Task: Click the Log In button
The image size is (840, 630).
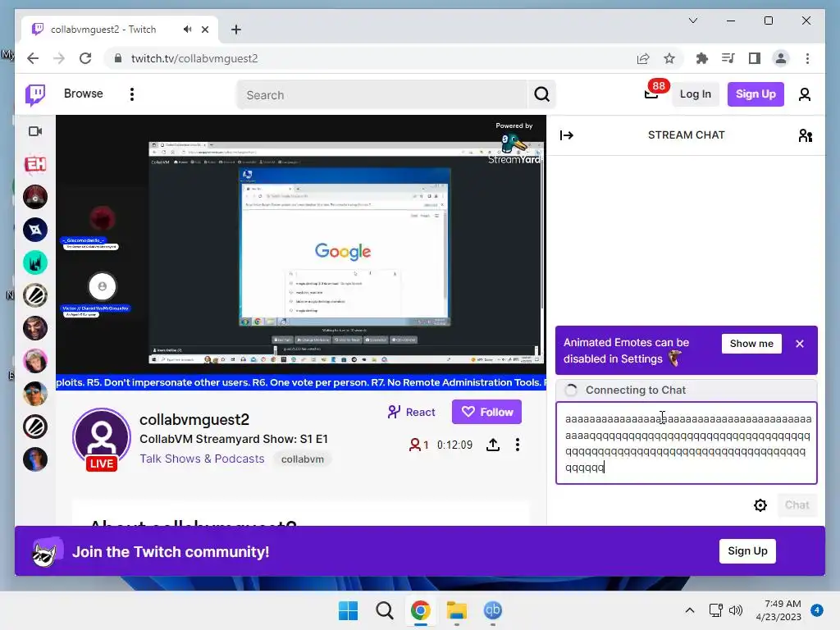Action: pos(695,94)
